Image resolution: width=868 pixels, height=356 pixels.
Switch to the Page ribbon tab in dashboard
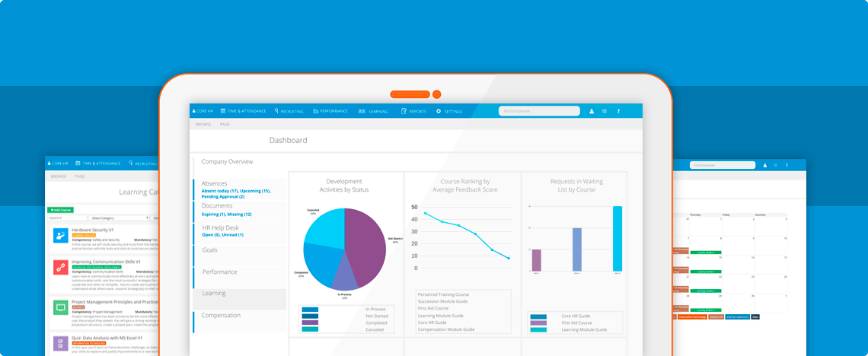(225, 125)
